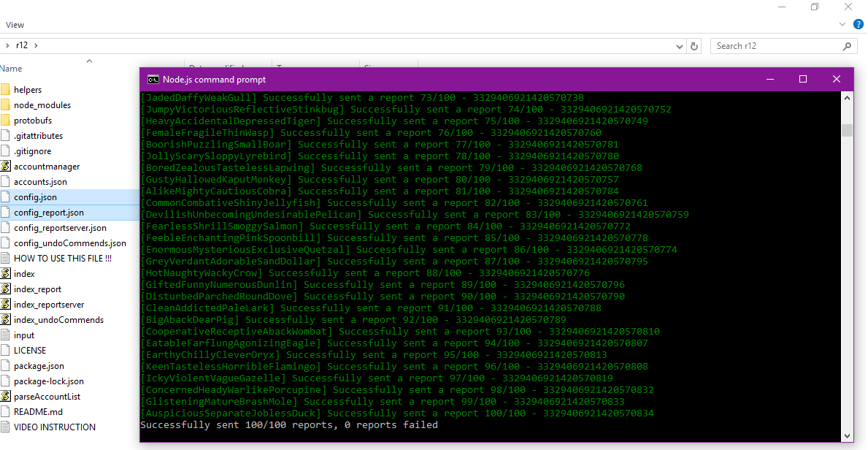
Task: Click the AuspiciousSeparateJoblessDuck report 100/100 line
Action: pos(396,413)
